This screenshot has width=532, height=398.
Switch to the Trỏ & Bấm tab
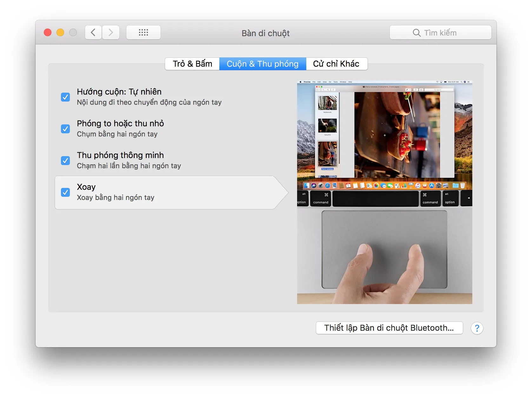192,64
